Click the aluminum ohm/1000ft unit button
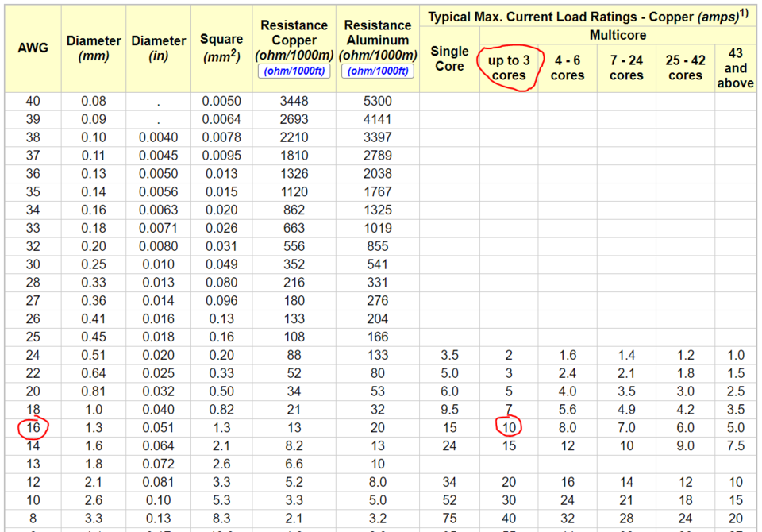 coord(378,71)
